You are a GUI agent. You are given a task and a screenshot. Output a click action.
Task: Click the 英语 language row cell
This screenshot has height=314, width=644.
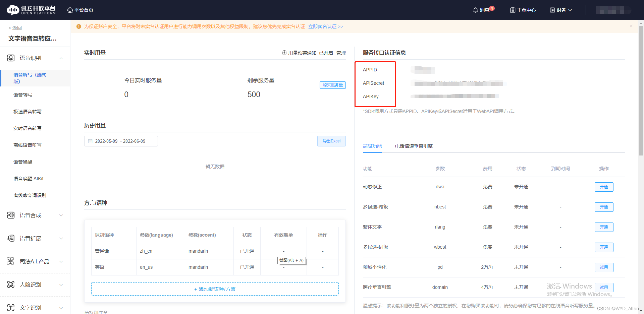114,267
